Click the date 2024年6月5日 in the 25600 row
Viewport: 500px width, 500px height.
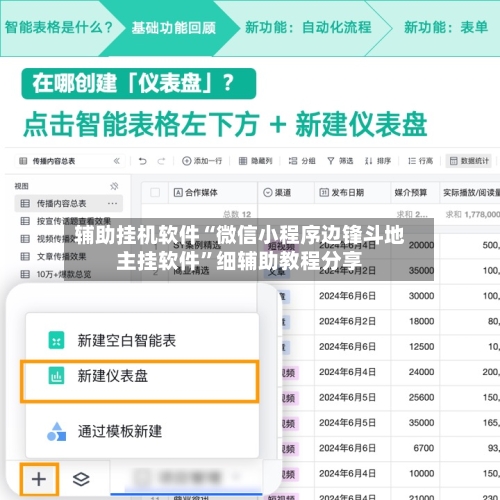click(347, 397)
